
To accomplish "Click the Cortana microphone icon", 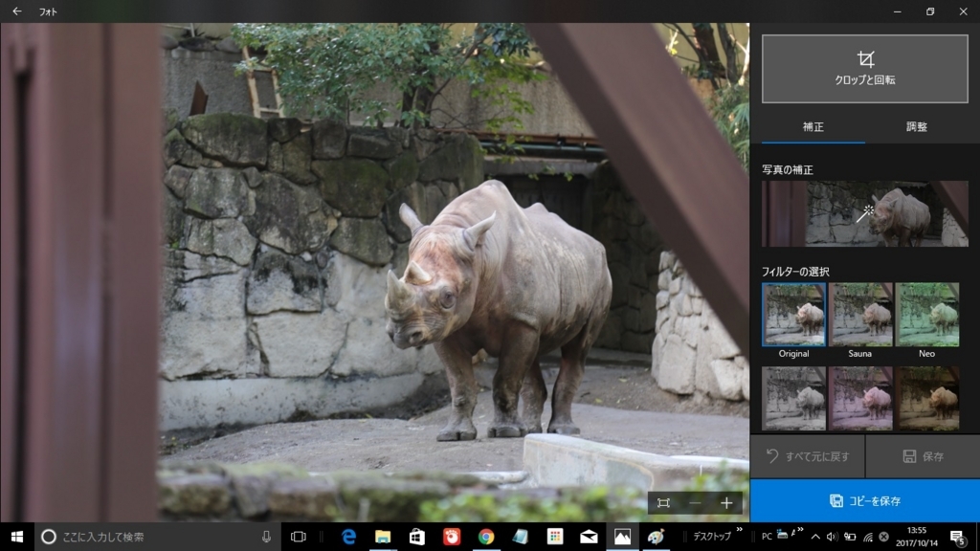I will pyautogui.click(x=266, y=537).
